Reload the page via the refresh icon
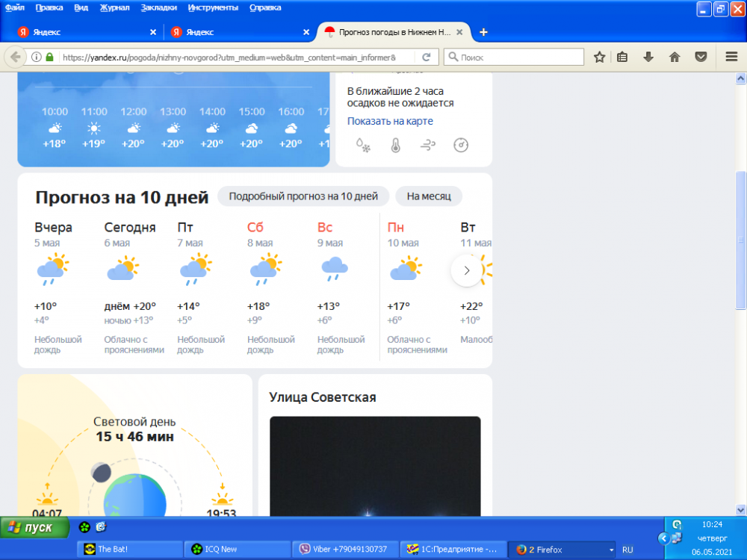Screen dimensions: 747x560 (x=426, y=57)
